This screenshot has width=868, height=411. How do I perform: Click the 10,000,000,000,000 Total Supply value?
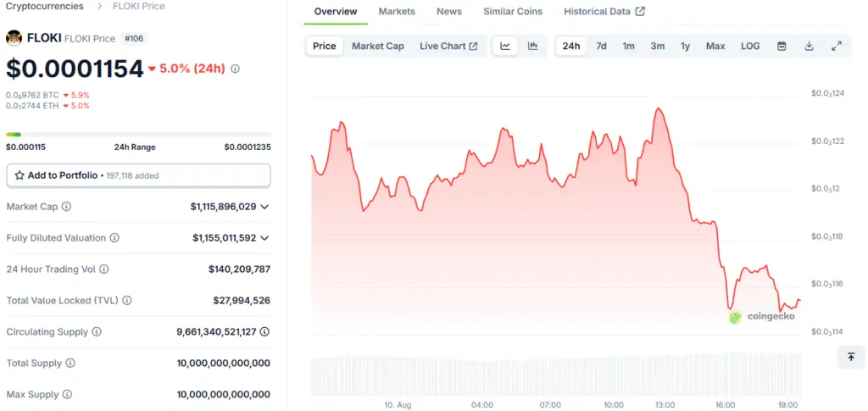pos(224,364)
